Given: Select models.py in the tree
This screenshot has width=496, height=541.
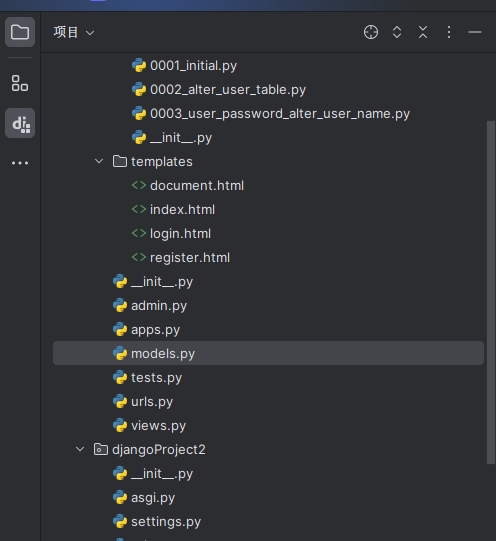Looking at the screenshot, I should 268,353.
